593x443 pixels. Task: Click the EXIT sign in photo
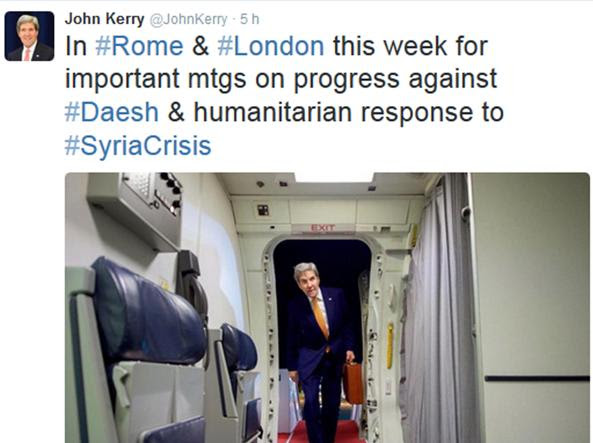322,228
